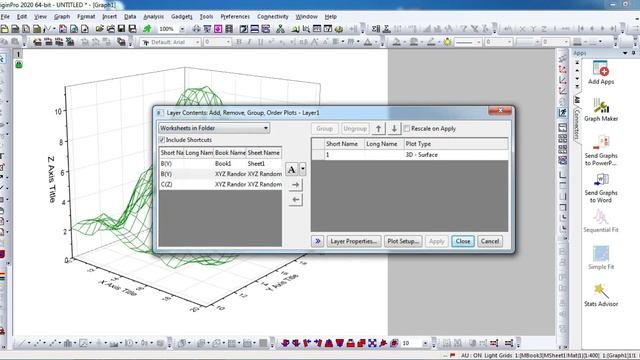Image resolution: width=640 pixels, height=360 pixels.
Task: Open the 3D rotation angle dropdown showing 10
Action: [424, 343]
